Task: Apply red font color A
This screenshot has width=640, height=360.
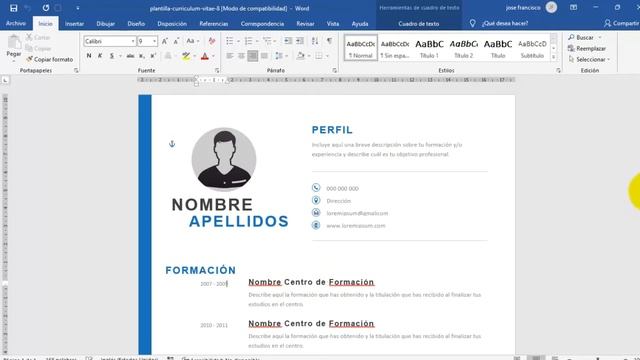Action: (x=205, y=56)
